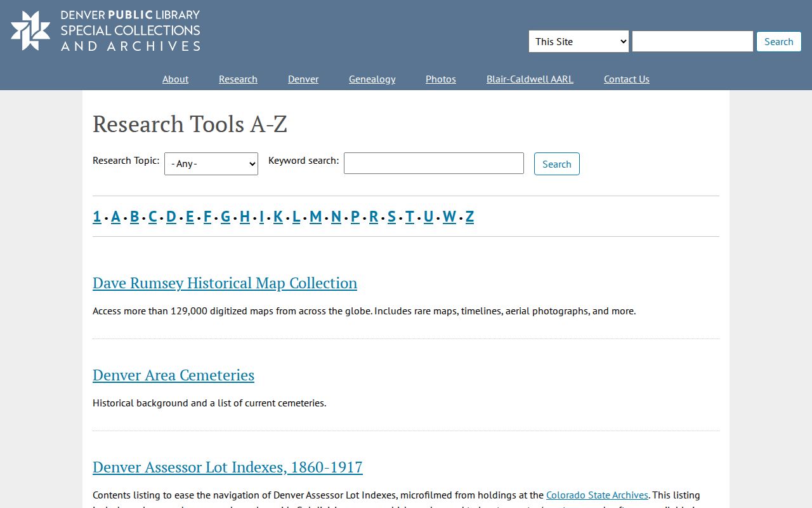The height and width of the screenshot is (508, 812).
Task: Jump to letter I in index
Action: [261, 217]
